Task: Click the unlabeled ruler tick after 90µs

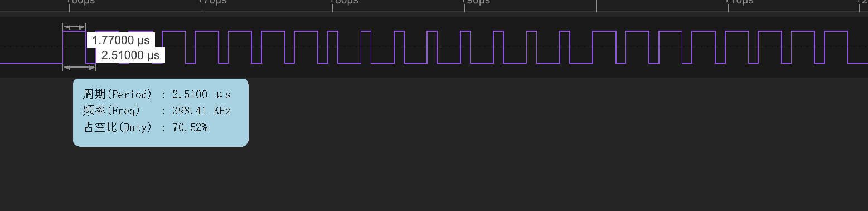Action: tap(596, 6)
